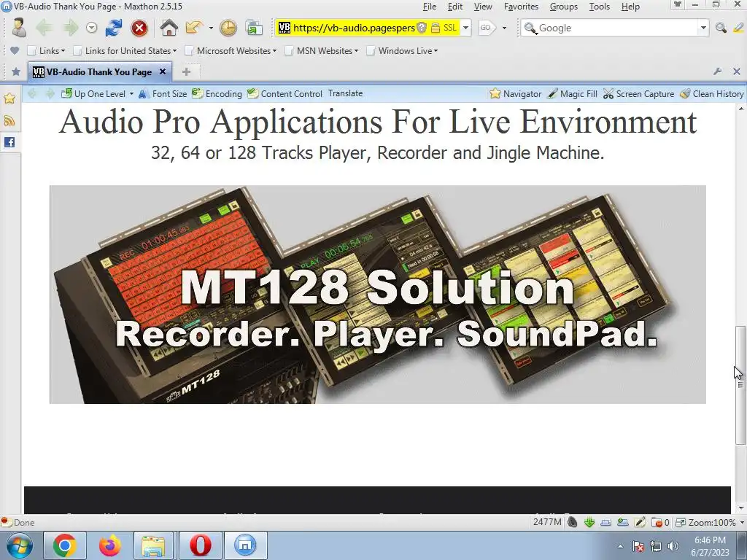Open the Tools menu
The height and width of the screenshot is (560, 747).
(x=600, y=7)
